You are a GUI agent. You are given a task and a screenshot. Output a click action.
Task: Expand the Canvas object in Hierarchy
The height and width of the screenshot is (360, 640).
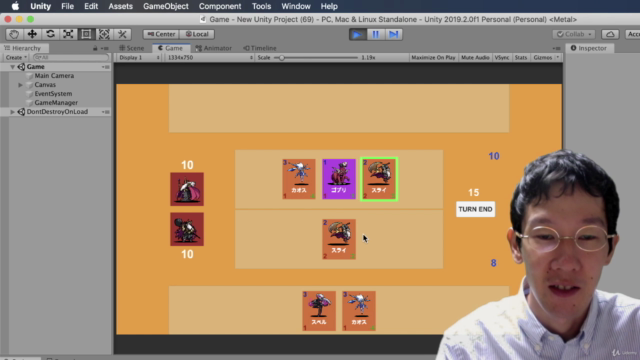pos(20,85)
